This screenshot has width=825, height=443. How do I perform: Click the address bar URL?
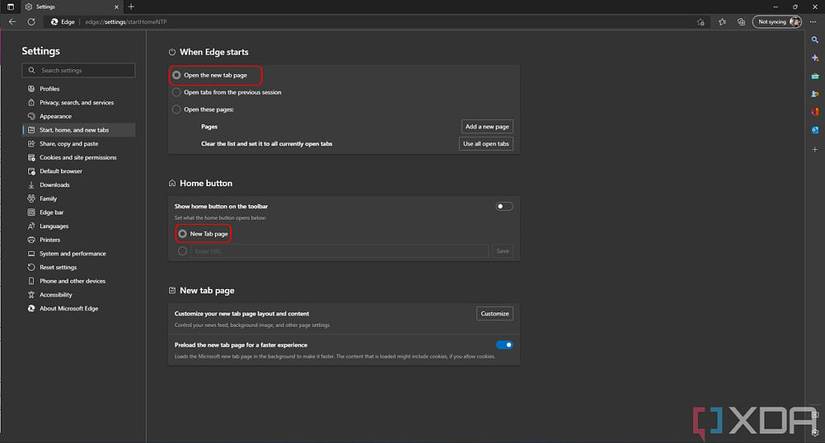pos(126,22)
